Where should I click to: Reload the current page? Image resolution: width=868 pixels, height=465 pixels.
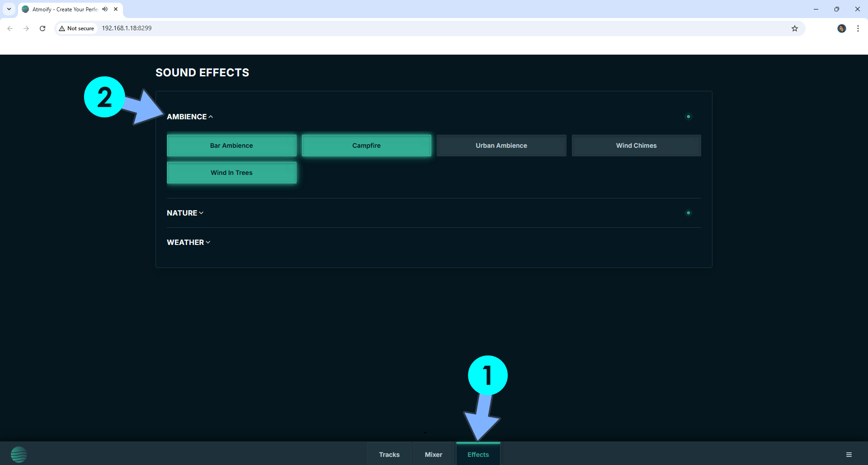click(x=42, y=28)
